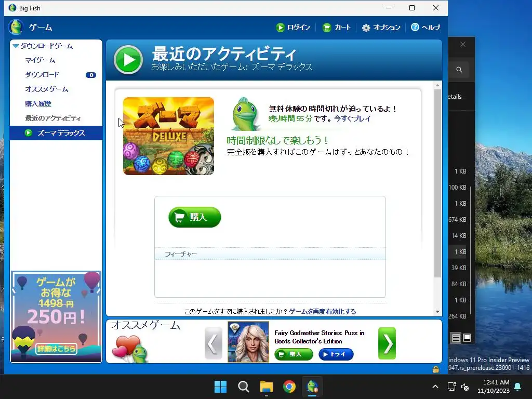
Task: Collapse the ダウンロードゲーム section
Action: 16,46
